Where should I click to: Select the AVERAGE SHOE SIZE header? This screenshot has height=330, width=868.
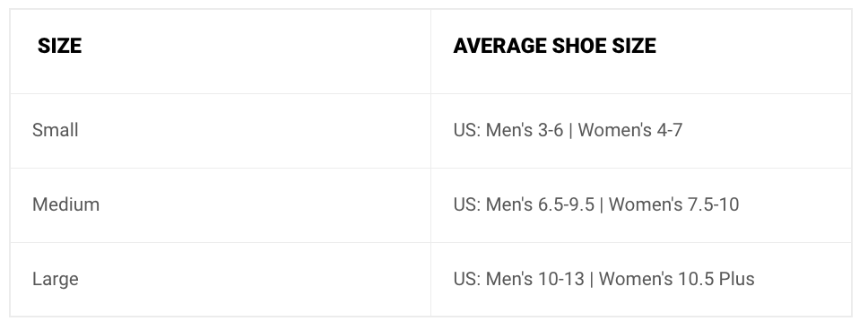(x=555, y=46)
